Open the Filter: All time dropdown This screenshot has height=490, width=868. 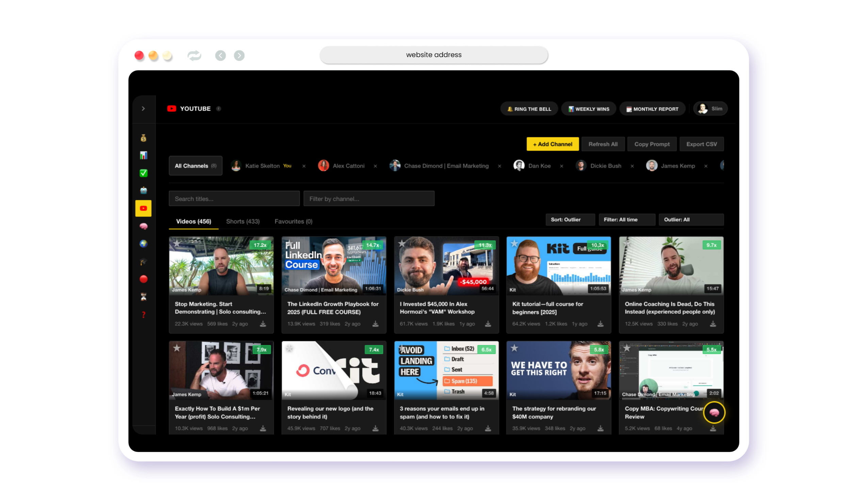[x=626, y=219]
